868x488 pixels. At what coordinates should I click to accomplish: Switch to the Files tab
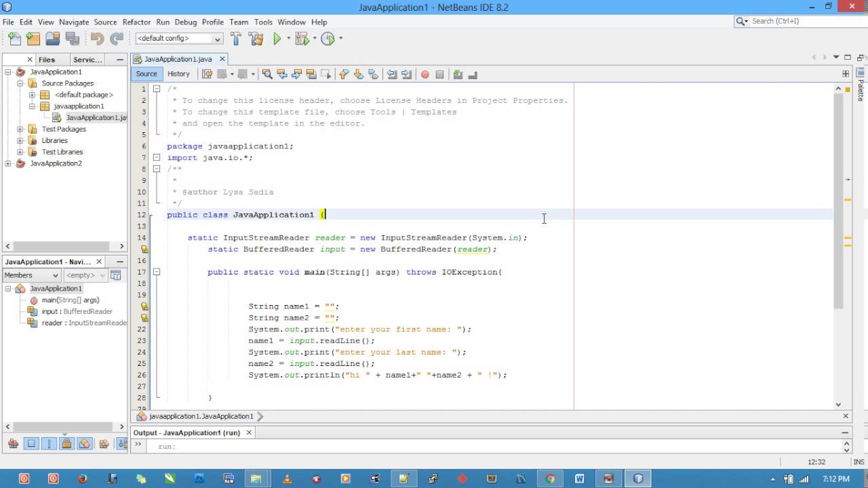click(47, 60)
